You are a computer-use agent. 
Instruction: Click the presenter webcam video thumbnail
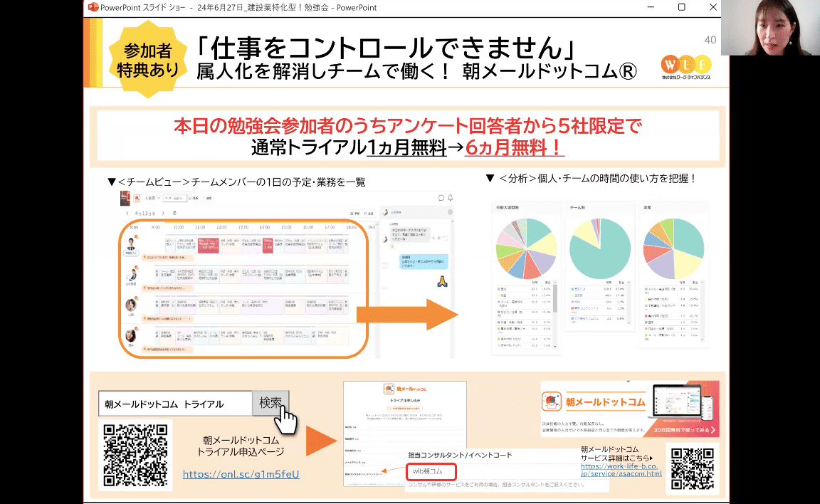tap(770, 27)
